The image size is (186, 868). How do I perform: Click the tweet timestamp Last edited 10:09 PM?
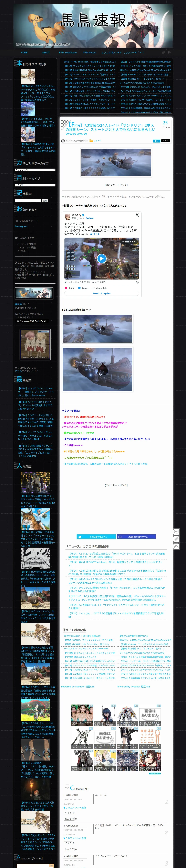(86, 282)
